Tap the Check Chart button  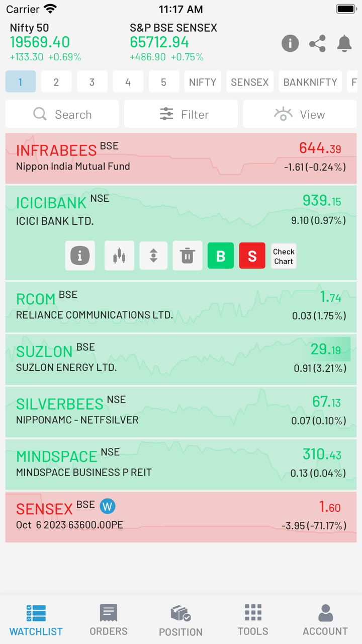(284, 256)
